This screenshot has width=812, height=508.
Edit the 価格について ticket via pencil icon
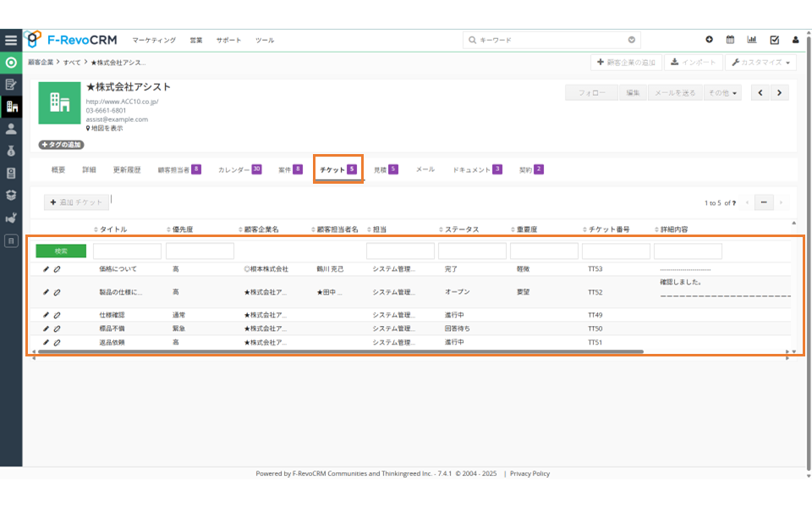pos(46,269)
